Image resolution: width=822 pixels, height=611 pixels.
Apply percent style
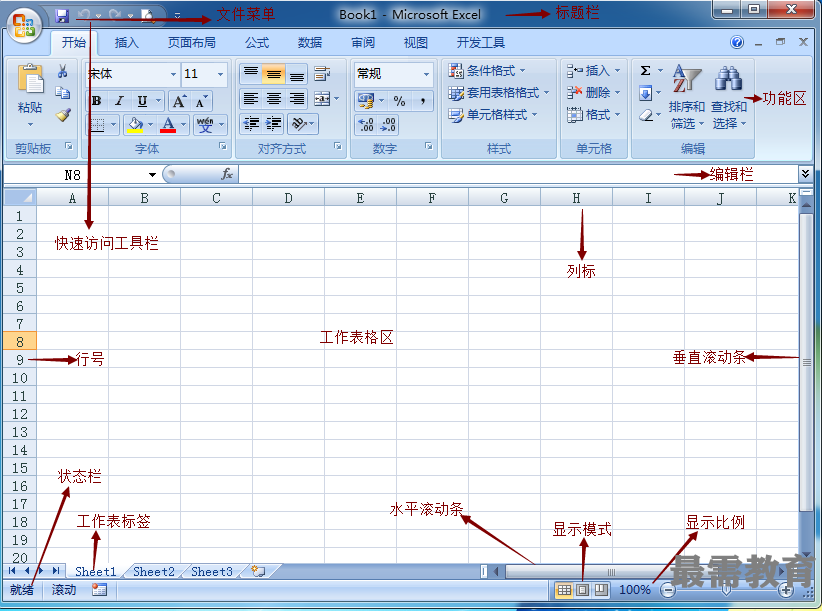399,101
